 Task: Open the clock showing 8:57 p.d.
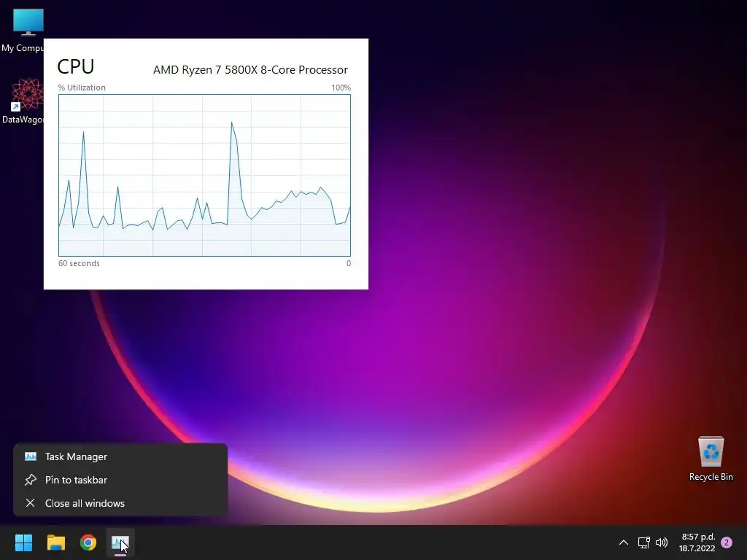(697, 542)
